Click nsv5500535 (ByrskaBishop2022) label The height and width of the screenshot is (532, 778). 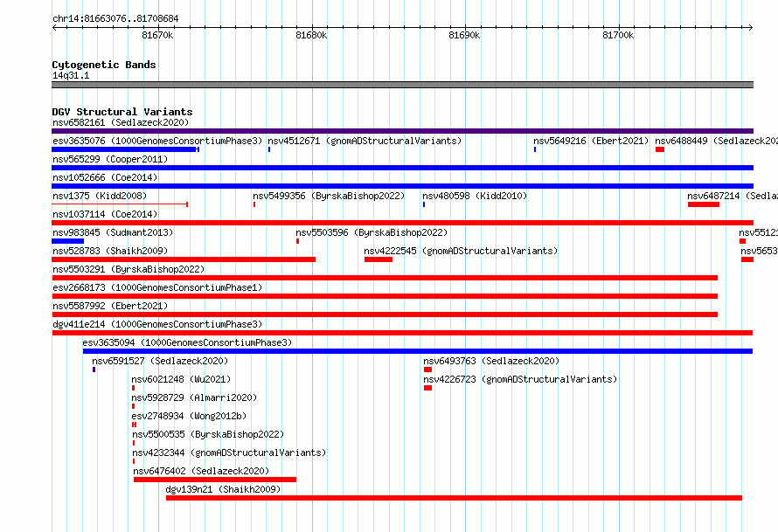coord(208,434)
